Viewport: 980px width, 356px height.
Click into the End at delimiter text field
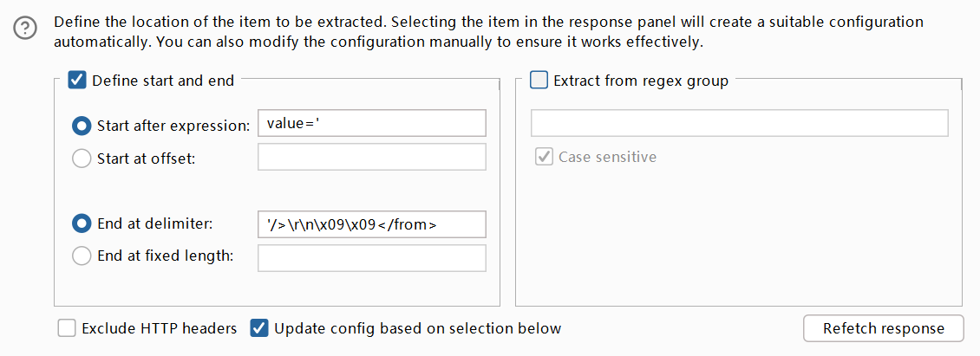pyautogui.click(x=371, y=223)
